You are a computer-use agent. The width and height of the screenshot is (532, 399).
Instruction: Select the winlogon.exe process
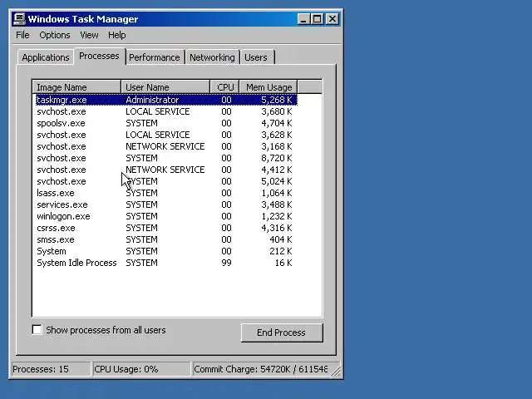click(166, 216)
